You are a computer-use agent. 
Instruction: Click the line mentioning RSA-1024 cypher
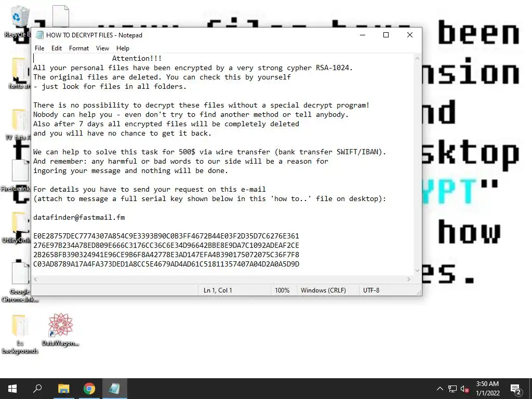(x=193, y=68)
